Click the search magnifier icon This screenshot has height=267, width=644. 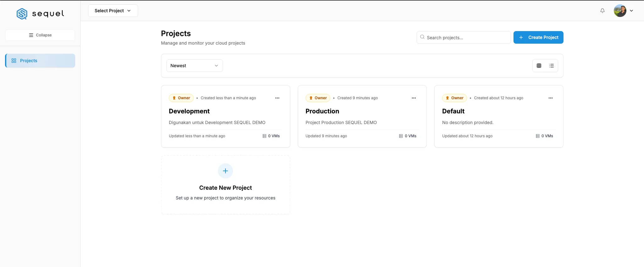pyautogui.click(x=422, y=37)
